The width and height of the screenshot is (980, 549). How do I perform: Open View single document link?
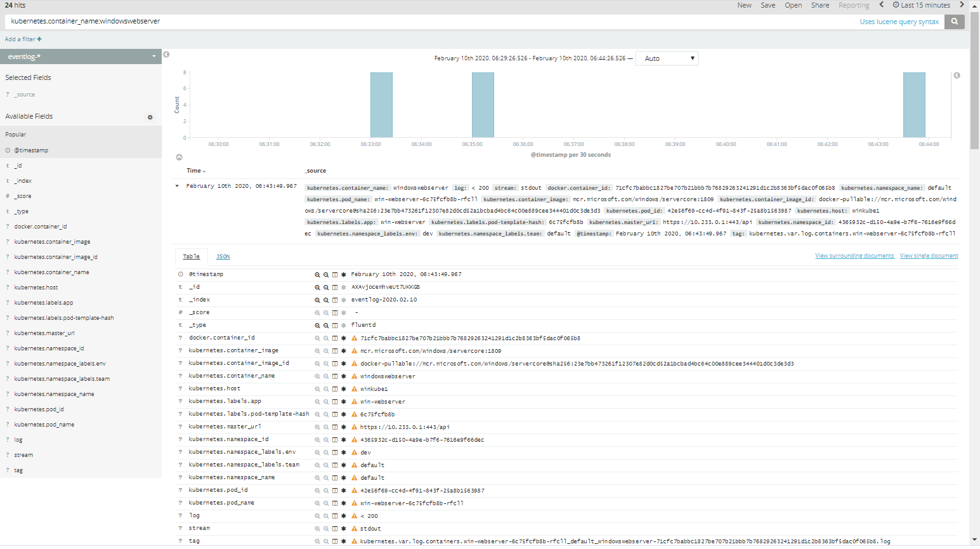[929, 256]
